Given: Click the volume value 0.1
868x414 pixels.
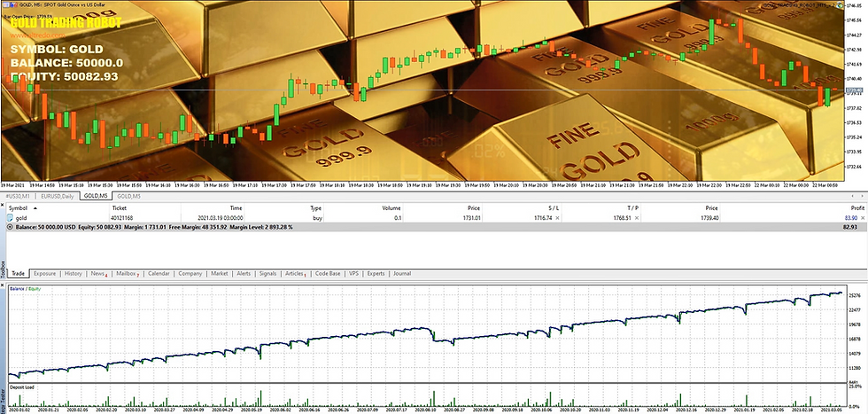Looking at the screenshot, I should [398, 218].
